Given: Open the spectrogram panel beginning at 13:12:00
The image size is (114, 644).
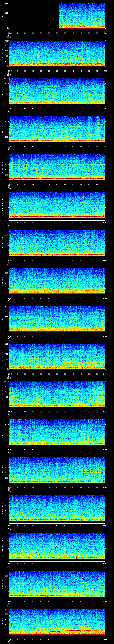Looking at the screenshot, I should coord(57,318).
